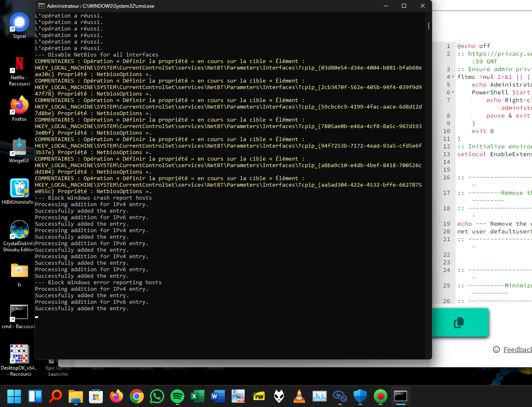Select the DesktopOK_x64 desktop shortcut
The height and width of the screenshot is (407, 532).
pos(19,360)
